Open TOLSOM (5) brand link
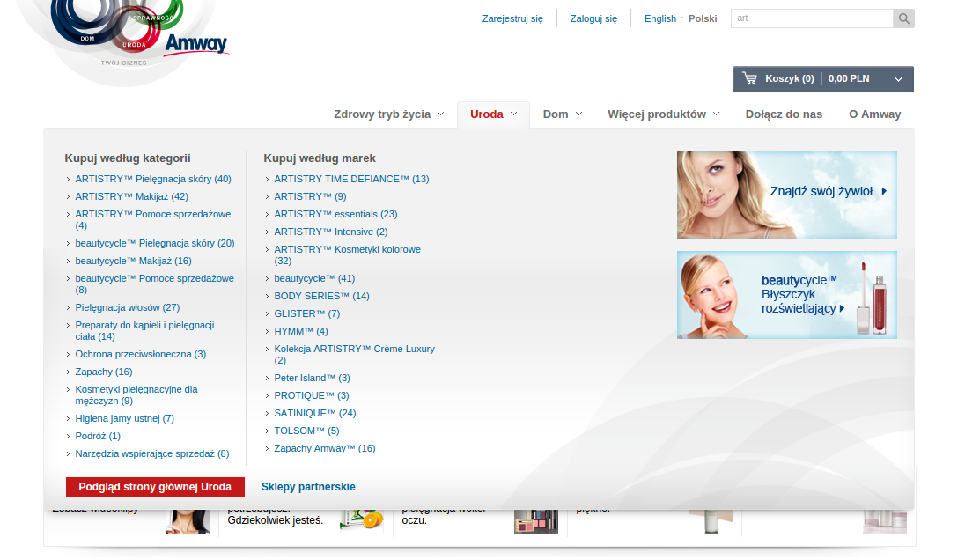This screenshot has height=560, width=965. (306, 431)
